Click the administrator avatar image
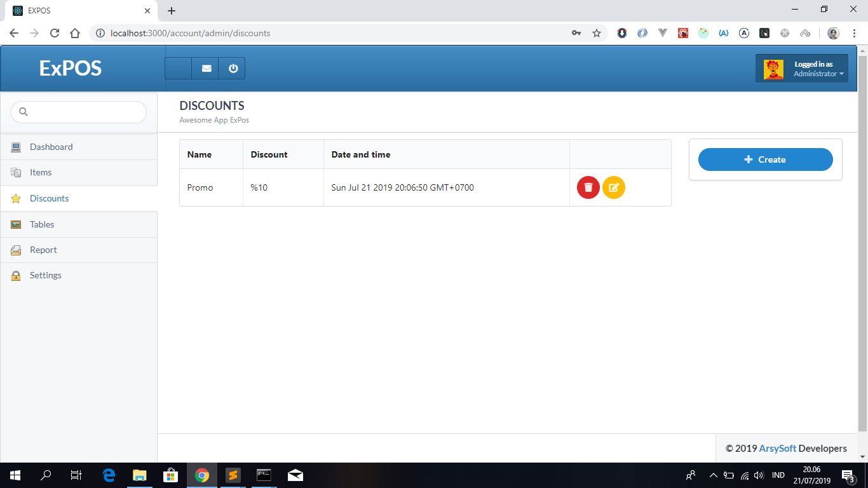 pos(773,69)
